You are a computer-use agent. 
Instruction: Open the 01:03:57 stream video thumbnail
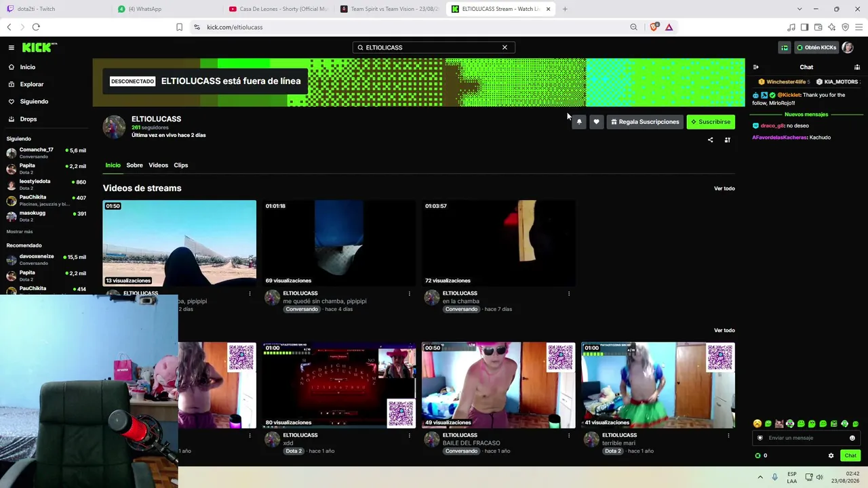(x=498, y=243)
